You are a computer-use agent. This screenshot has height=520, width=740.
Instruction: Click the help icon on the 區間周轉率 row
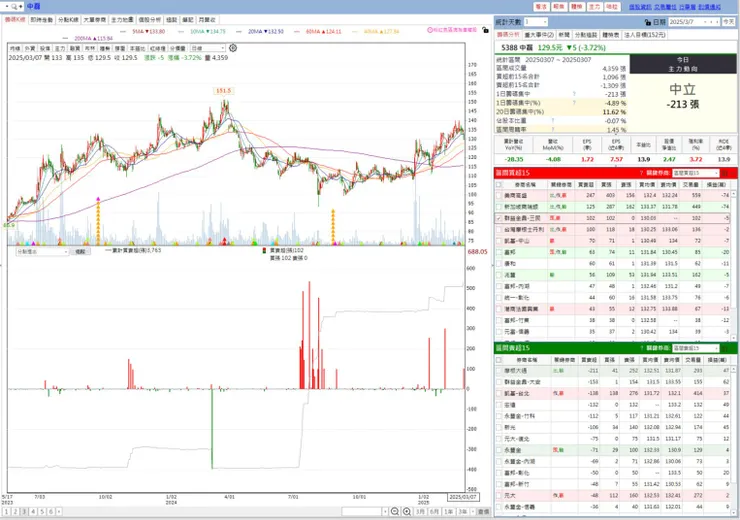click(x=553, y=129)
